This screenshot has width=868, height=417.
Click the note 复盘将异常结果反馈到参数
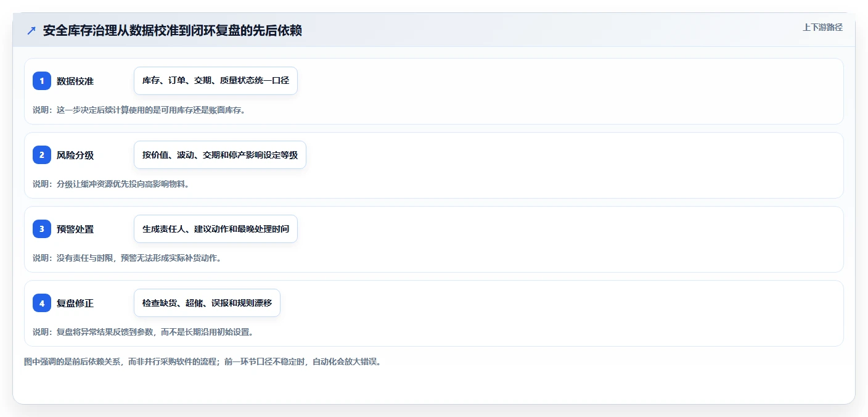[x=143, y=332]
